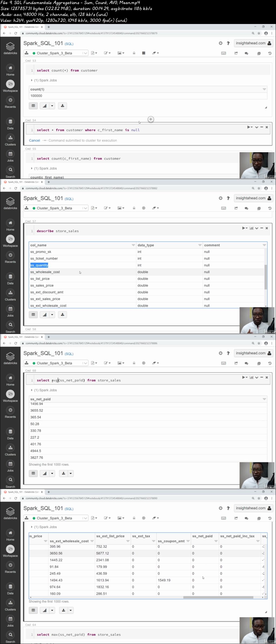The width and height of the screenshot is (276, 644).
Task: Click the describe store_sales table vertical scrollbar
Action: pyautogui.click(x=266, y=277)
